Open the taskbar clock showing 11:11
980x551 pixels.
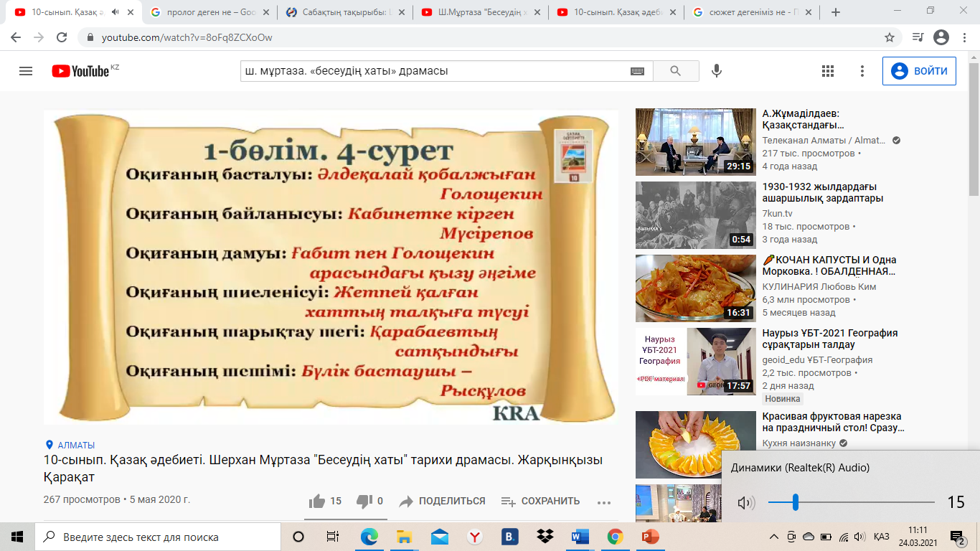(x=917, y=537)
